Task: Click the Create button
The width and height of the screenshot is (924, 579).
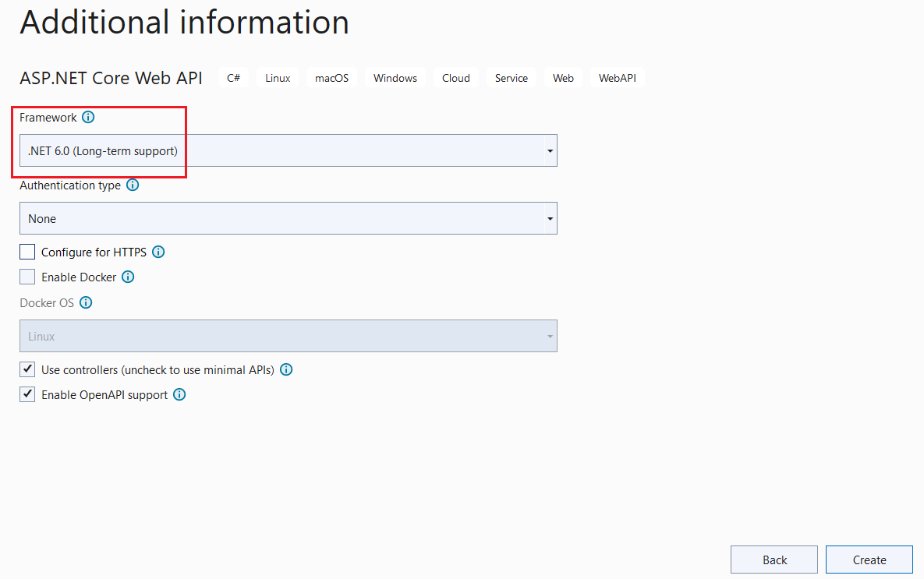Action: tap(869, 560)
